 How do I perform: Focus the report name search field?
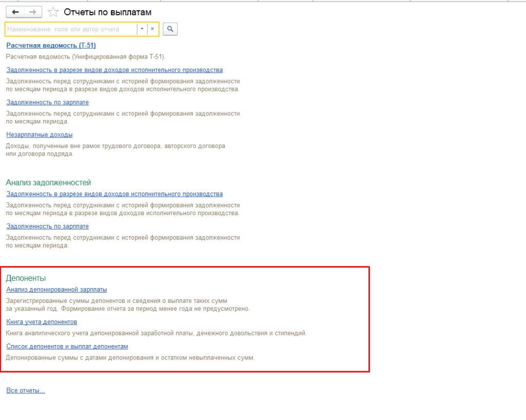point(71,29)
